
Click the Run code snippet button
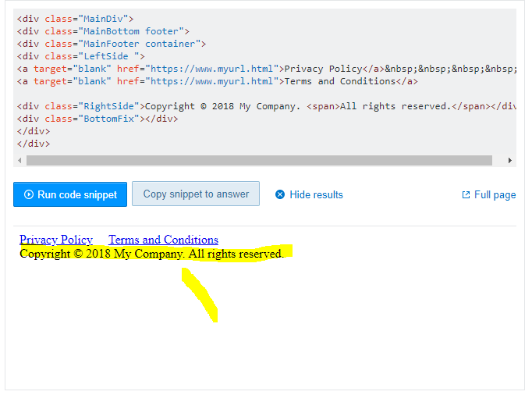(70, 194)
